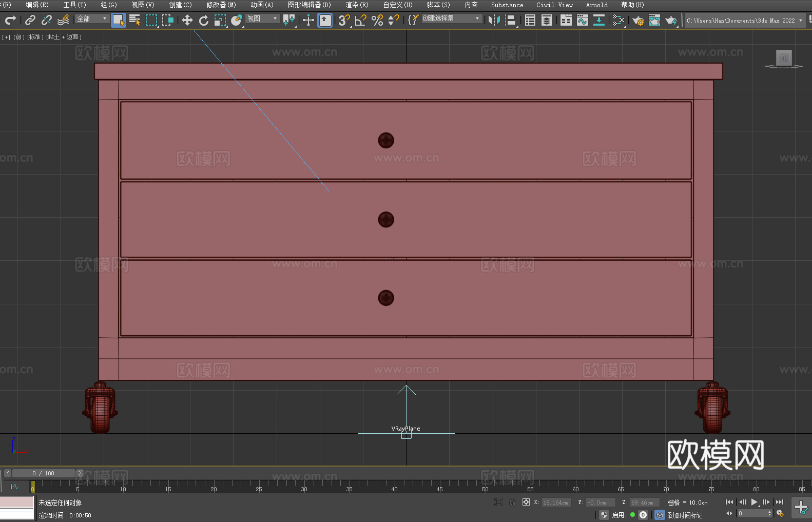Select the Unlink Selection tool

47,20
